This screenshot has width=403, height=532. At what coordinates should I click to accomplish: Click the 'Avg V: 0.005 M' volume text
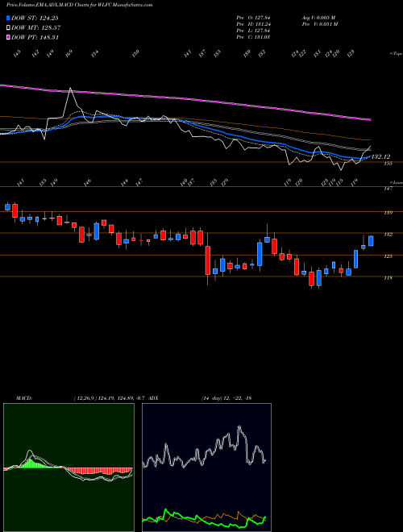[318, 18]
